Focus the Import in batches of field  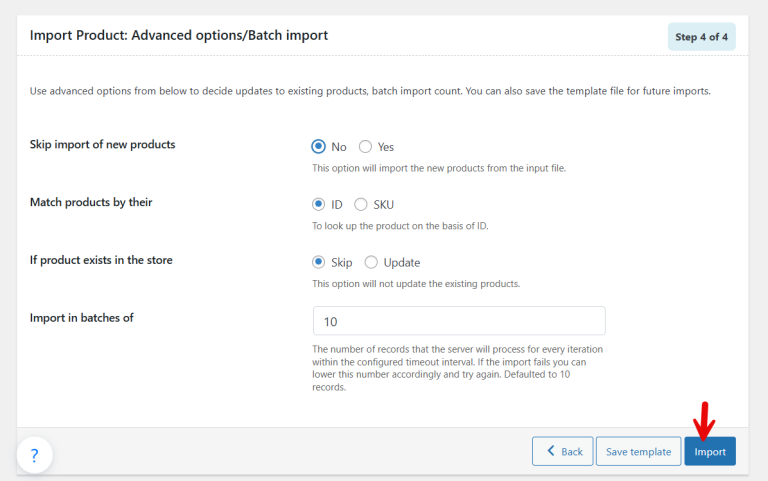point(459,321)
